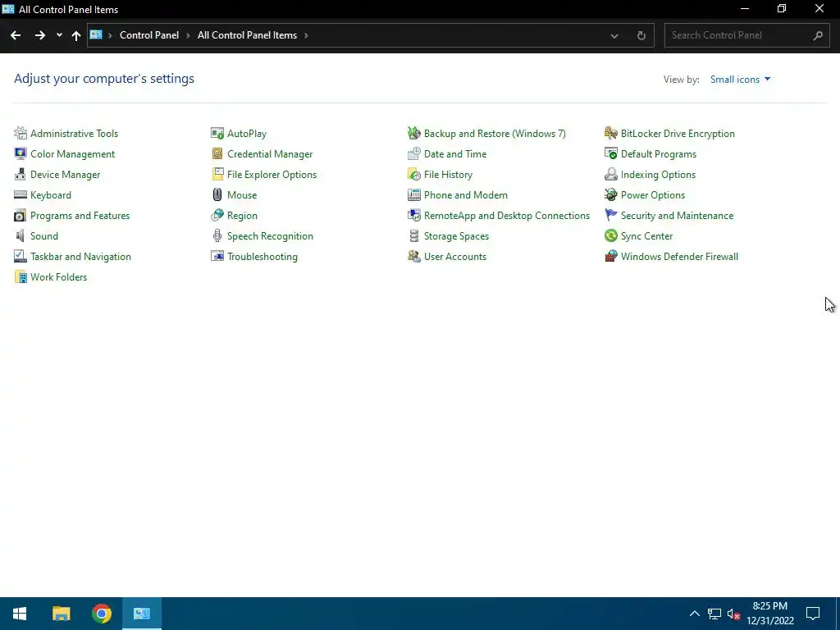Click the Windows Defender Firewall icon
The image size is (840, 630).
coord(610,256)
